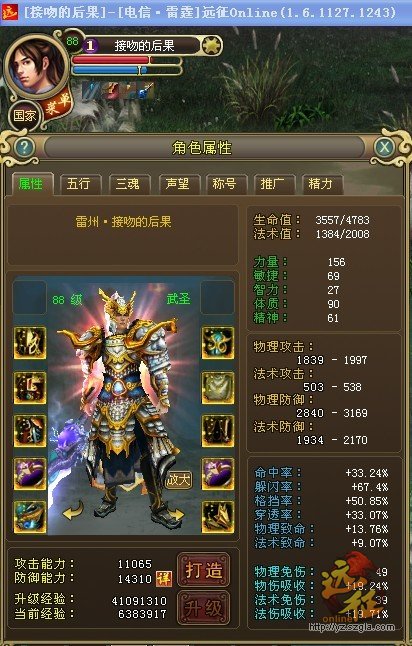Open the 声望 tab
Screen dimensions: 412x646
click(x=178, y=184)
